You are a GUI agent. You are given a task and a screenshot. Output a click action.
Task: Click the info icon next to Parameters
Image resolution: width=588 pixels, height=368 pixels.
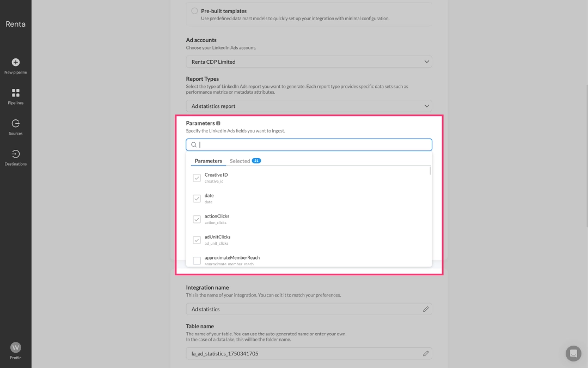tap(218, 123)
